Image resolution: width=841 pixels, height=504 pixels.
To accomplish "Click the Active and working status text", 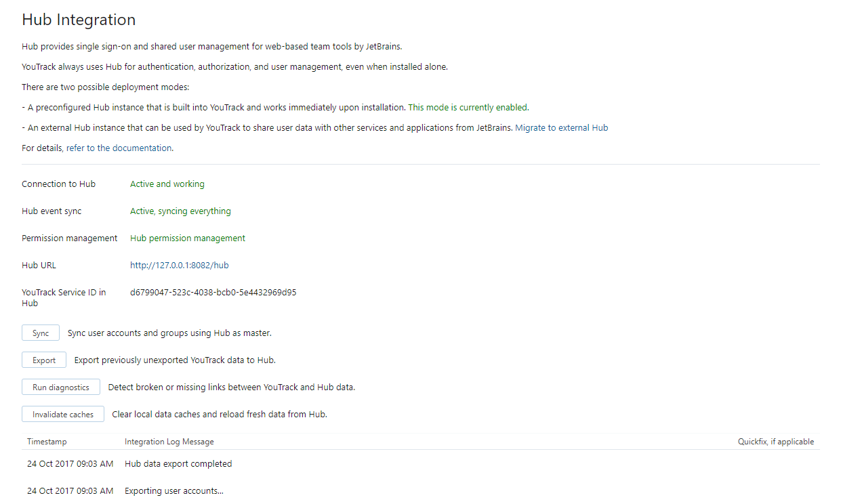I will coord(167,184).
